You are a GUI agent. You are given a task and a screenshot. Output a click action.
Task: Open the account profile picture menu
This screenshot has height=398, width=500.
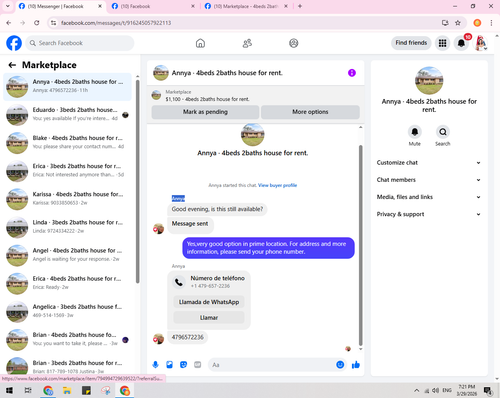tap(481, 43)
